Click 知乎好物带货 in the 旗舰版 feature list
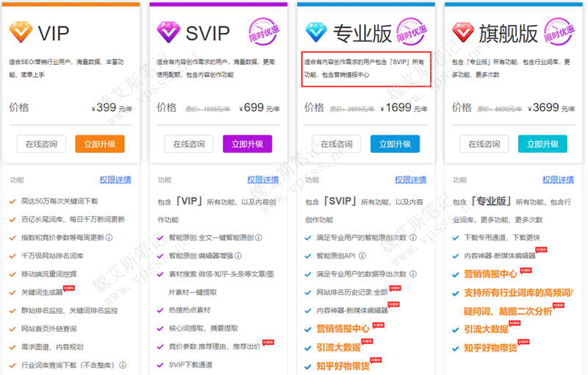This screenshot has width=588, height=375. point(490,348)
